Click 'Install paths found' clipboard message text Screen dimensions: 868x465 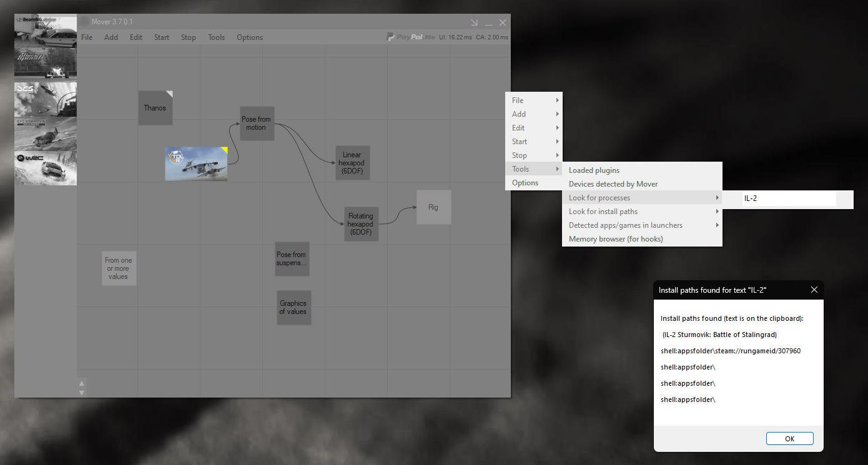click(732, 318)
